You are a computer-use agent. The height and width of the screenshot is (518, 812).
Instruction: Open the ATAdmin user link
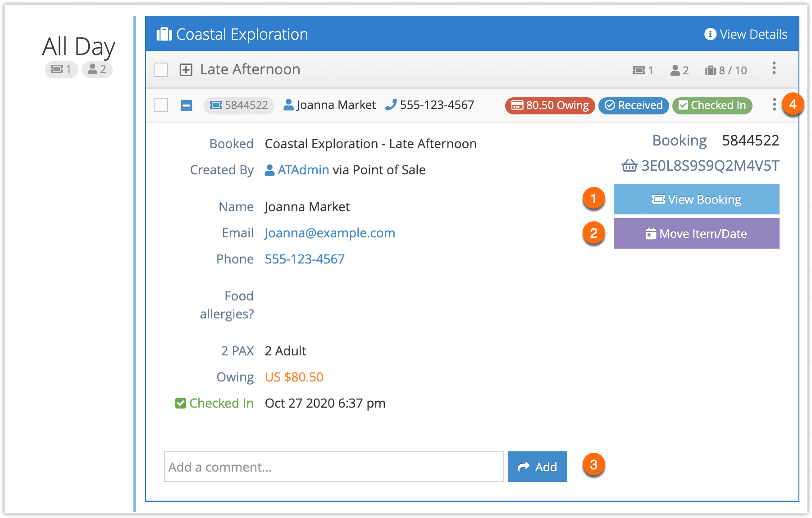click(303, 170)
